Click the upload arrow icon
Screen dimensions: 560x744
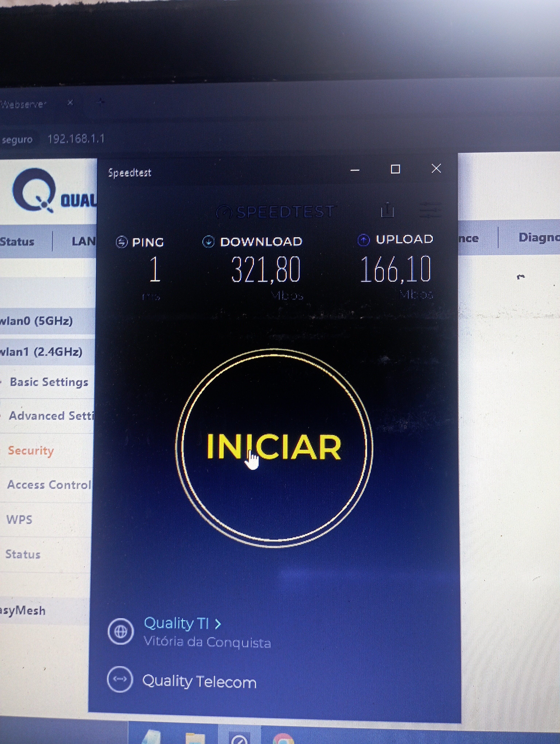coord(363,240)
